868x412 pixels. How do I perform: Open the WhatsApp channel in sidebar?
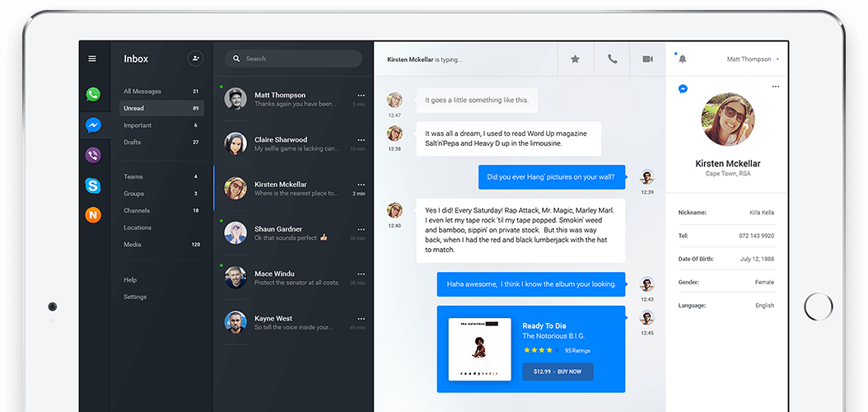[x=94, y=94]
